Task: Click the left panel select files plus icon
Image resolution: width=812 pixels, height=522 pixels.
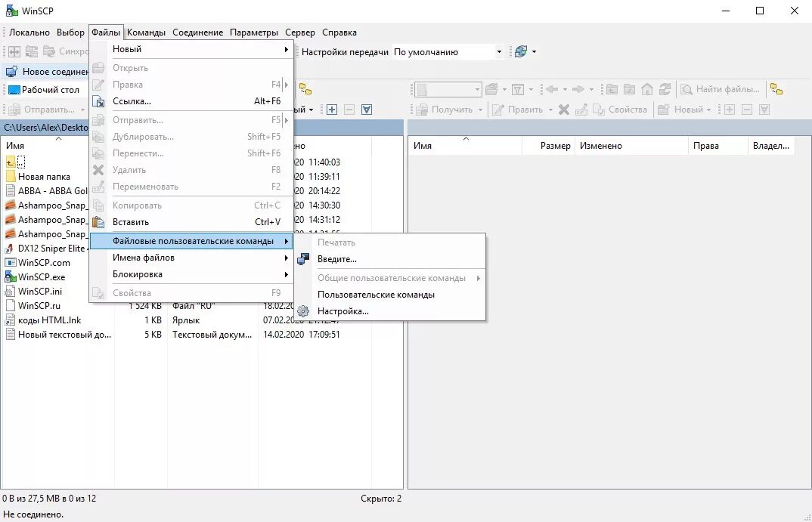Action: point(332,110)
